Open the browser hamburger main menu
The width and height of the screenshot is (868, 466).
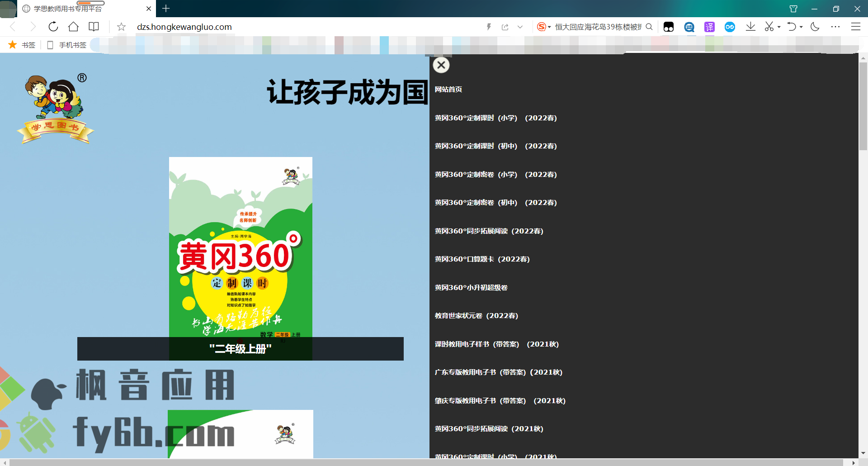856,27
